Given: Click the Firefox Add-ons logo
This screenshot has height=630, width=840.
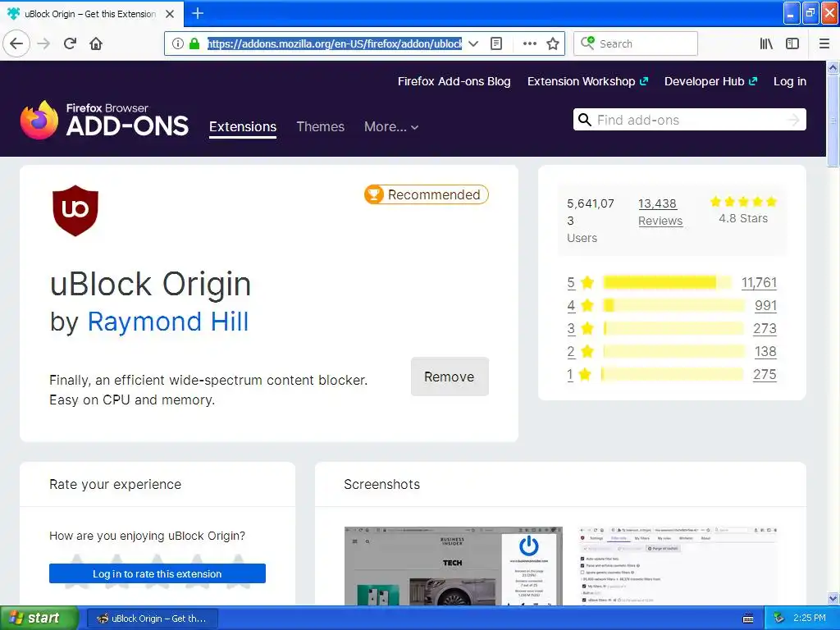Looking at the screenshot, I should [x=104, y=120].
